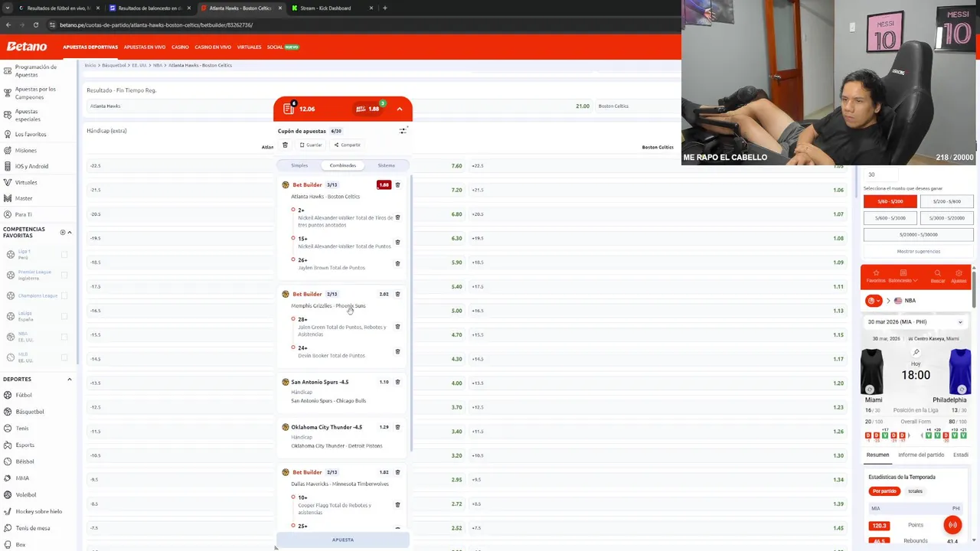This screenshot has width=980, height=551.
Task: Clear all bets with the trash icon beside Guardar
Action: click(285, 145)
